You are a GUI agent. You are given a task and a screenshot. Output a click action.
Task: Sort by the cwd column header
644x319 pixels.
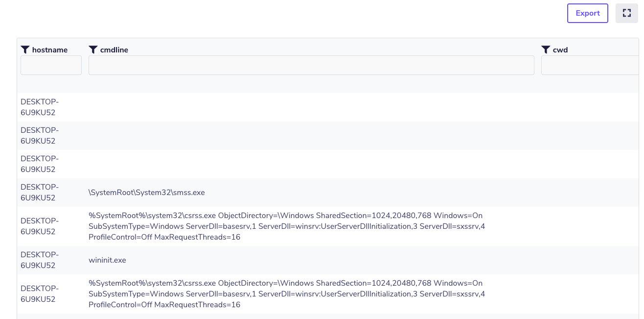(560, 50)
